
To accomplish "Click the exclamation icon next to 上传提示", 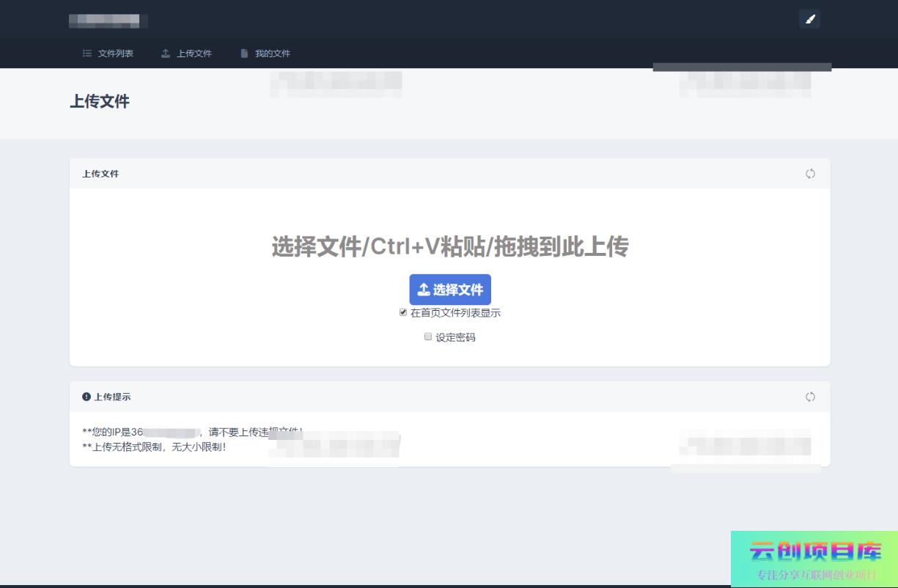I will coord(87,397).
